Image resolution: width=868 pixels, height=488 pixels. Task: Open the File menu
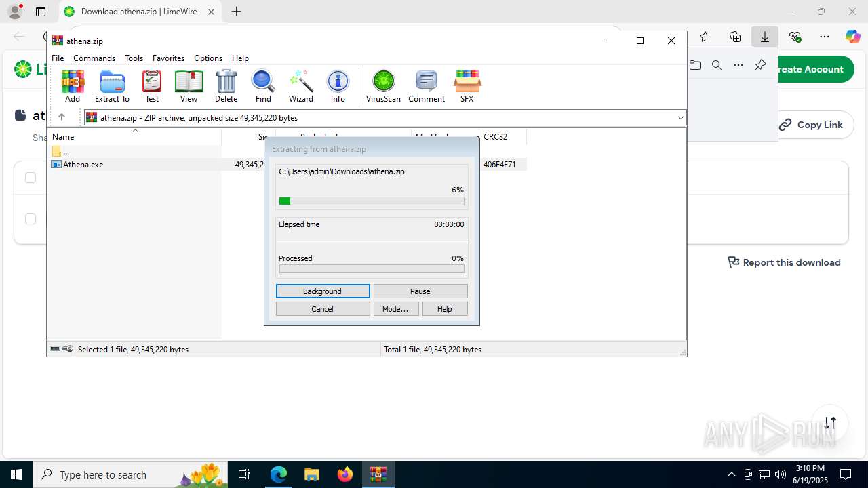[x=58, y=58]
